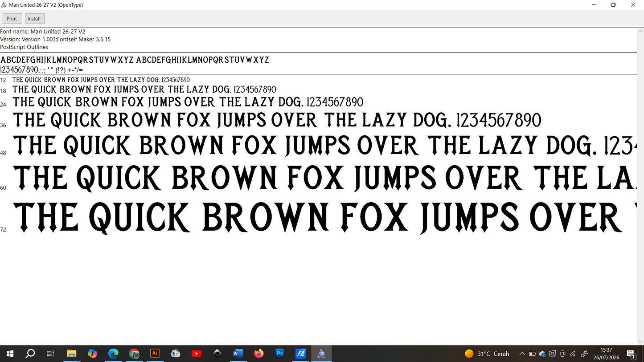Click the alphabet sample line ABCDEFGHIJKLMNOPQRSTUVWXYZ
The image size is (644, 362).
point(135,60)
